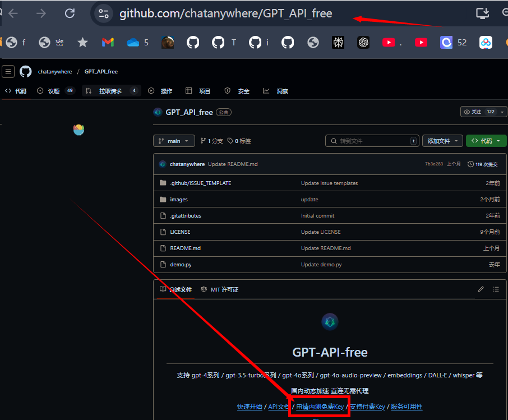Open site information icon left of URL
This screenshot has height=420, width=508.
click(104, 13)
